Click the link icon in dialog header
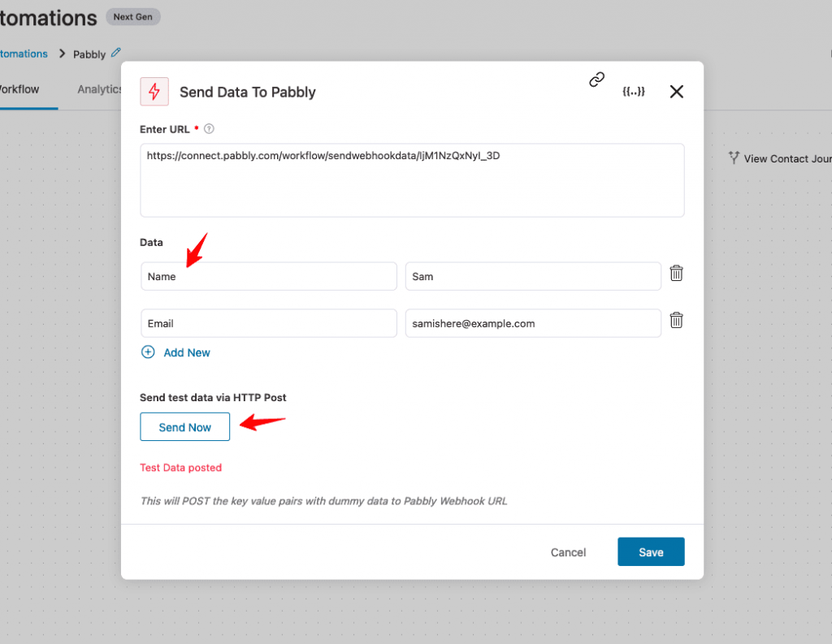 tap(596, 80)
